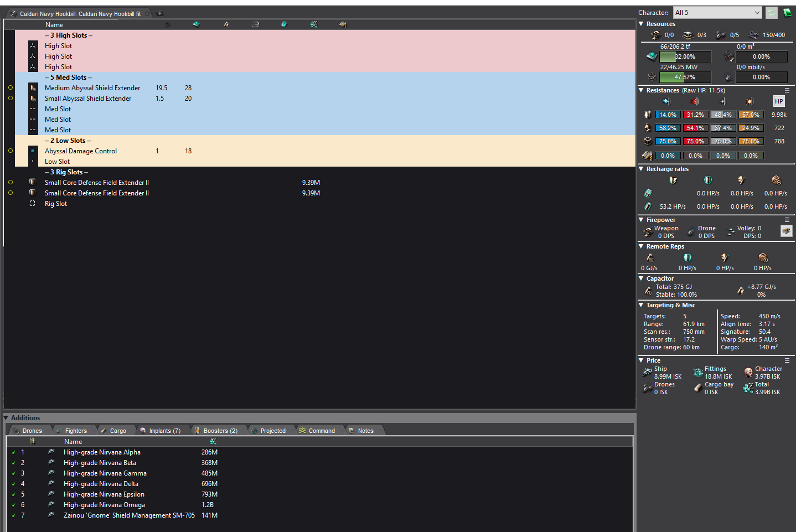The height and width of the screenshot is (532, 796).
Task: Select the Small Core Defense Field Extender II first row
Action: pos(319,183)
